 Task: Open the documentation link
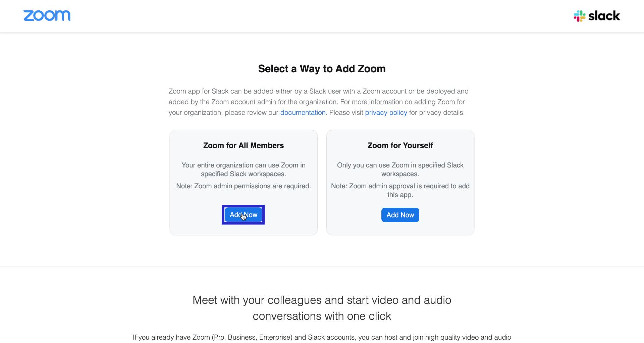click(303, 112)
